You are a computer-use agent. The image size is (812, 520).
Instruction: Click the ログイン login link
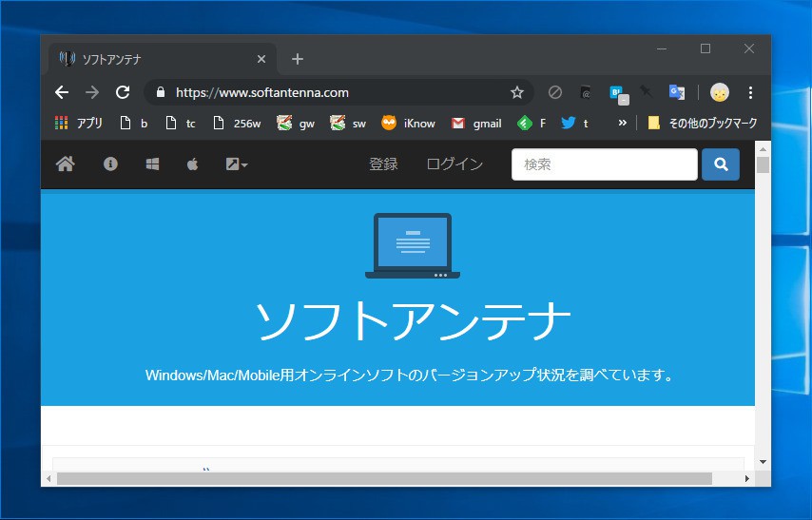[454, 164]
